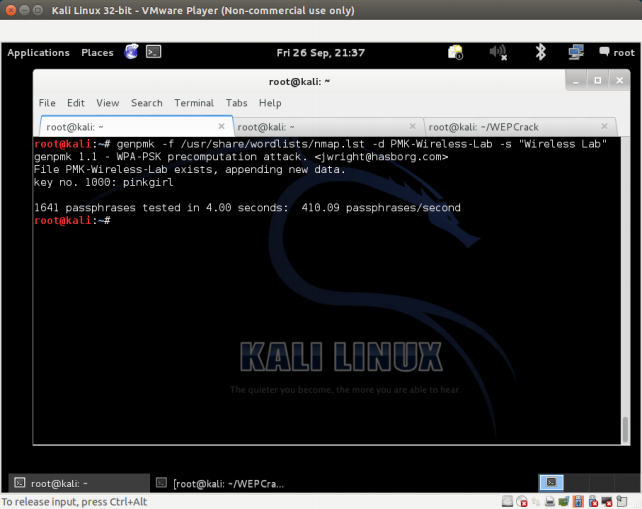Click the muted volume speaker icon
This screenshot has height=509, width=642.
click(x=497, y=52)
